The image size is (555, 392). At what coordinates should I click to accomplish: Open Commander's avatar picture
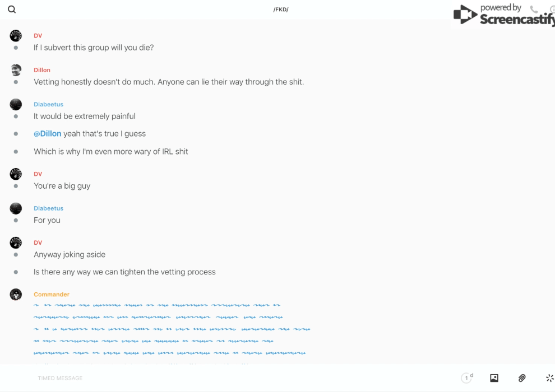(x=16, y=295)
